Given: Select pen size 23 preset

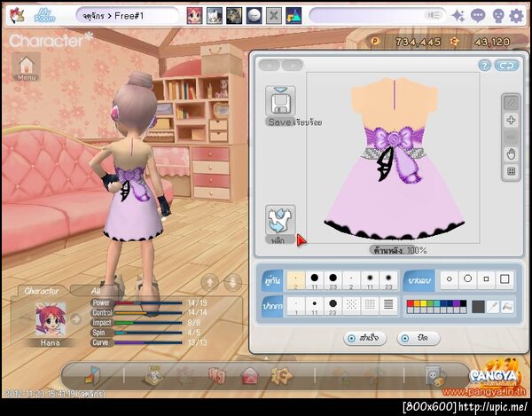Looking at the screenshot, I should (332, 306).
